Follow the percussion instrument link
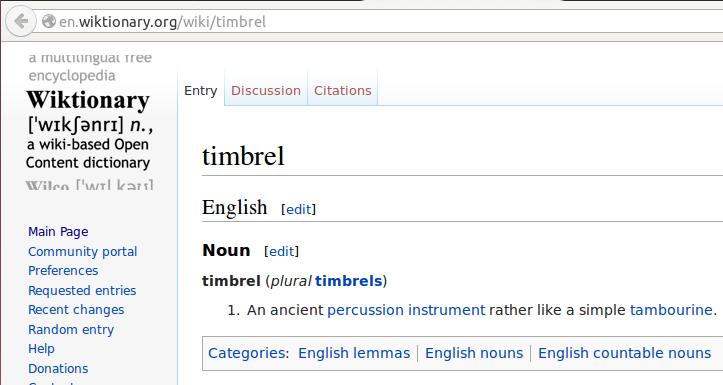 point(406,310)
